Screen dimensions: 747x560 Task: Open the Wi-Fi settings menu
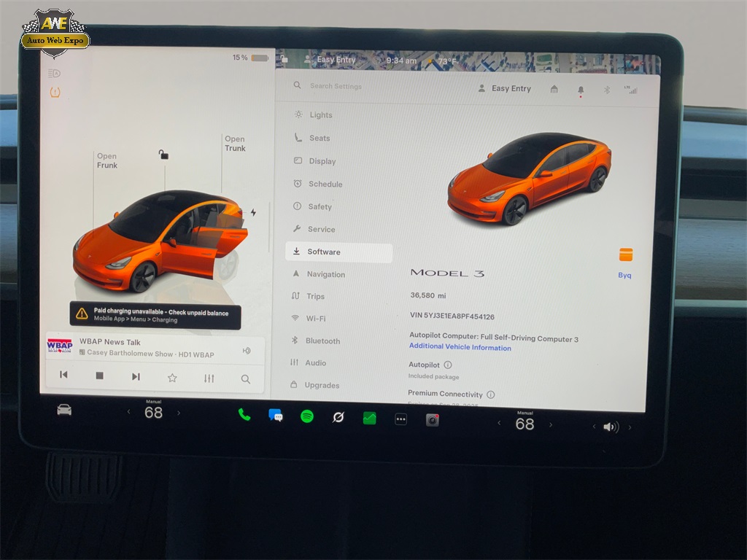(309, 318)
